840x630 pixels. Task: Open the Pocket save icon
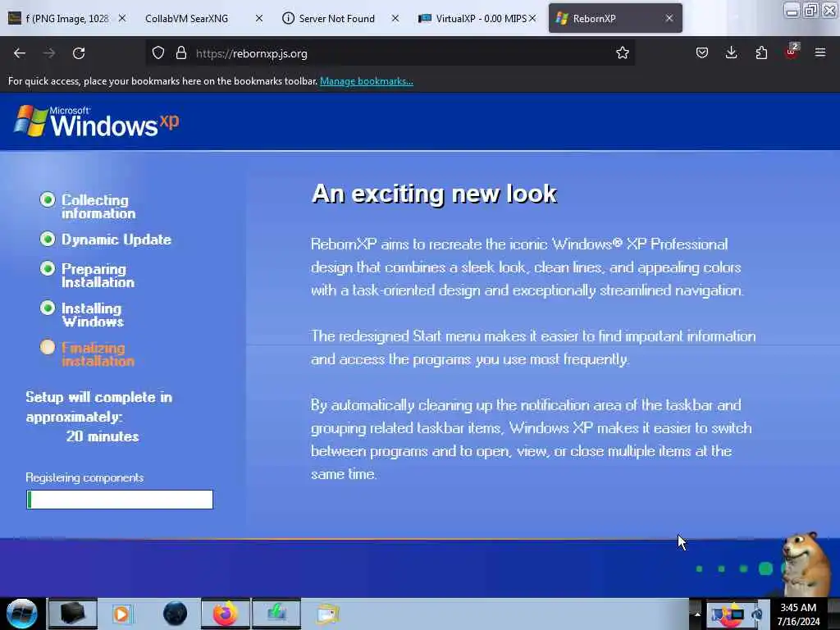[702, 53]
